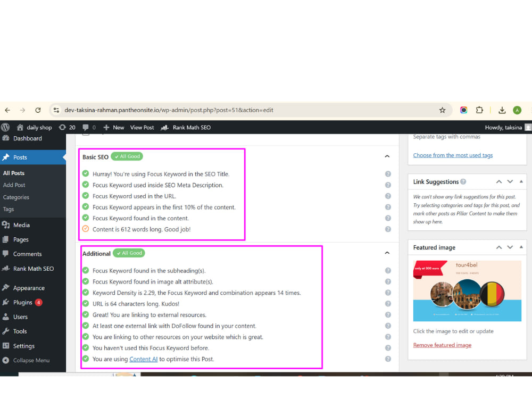Open help for content word count check
Screen dimensions: 532x399
[x=388, y=229]
